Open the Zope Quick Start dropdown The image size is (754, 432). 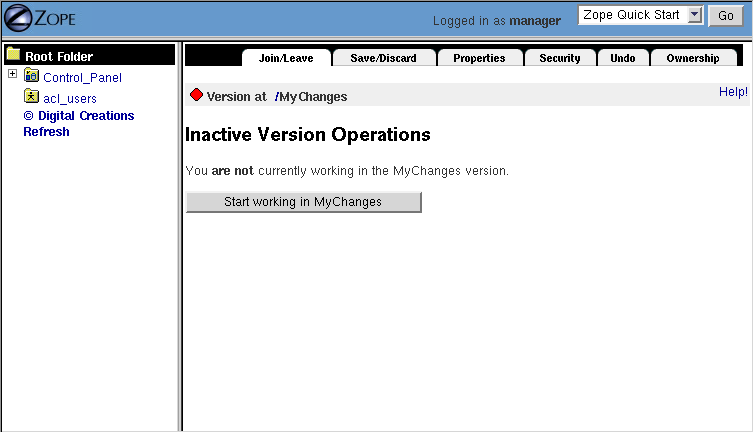pos(643,16)
